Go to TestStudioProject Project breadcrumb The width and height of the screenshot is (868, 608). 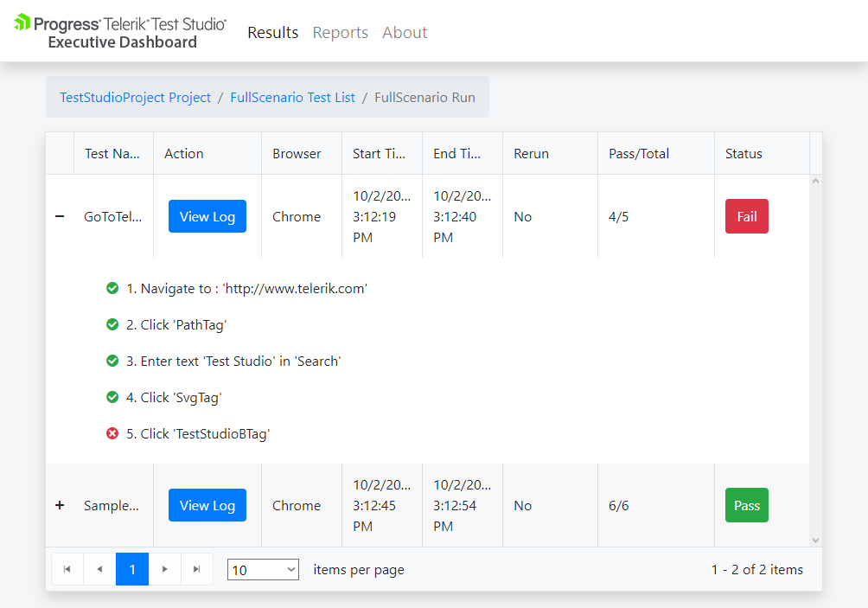[135, 98]
